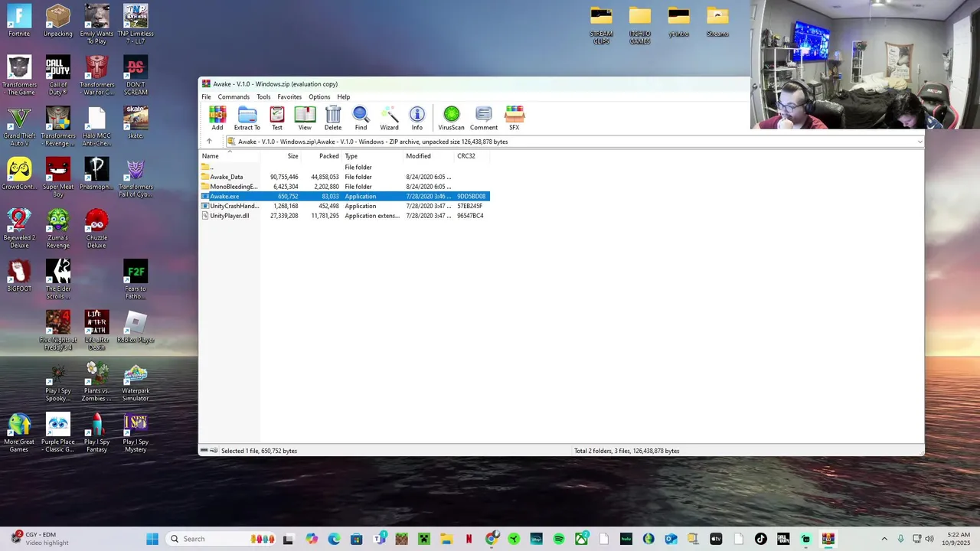Screen dimensions: 980x551
Task: Click the Comment toolbar icon
Action: [484, 118]
